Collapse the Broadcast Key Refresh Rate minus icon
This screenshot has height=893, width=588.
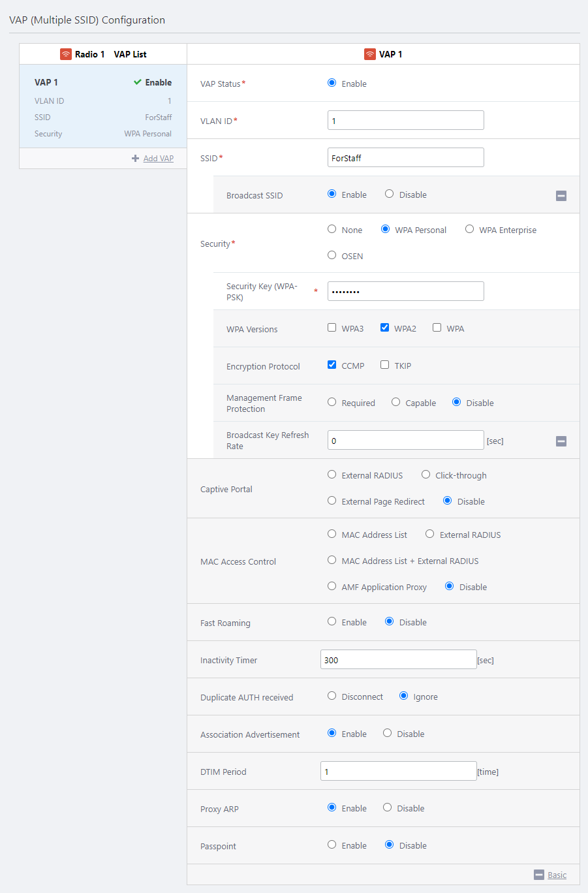point(561,441)
